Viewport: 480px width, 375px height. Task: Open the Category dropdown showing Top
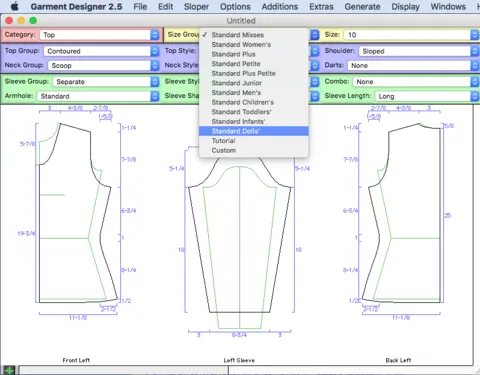click(x=99, y=35)
